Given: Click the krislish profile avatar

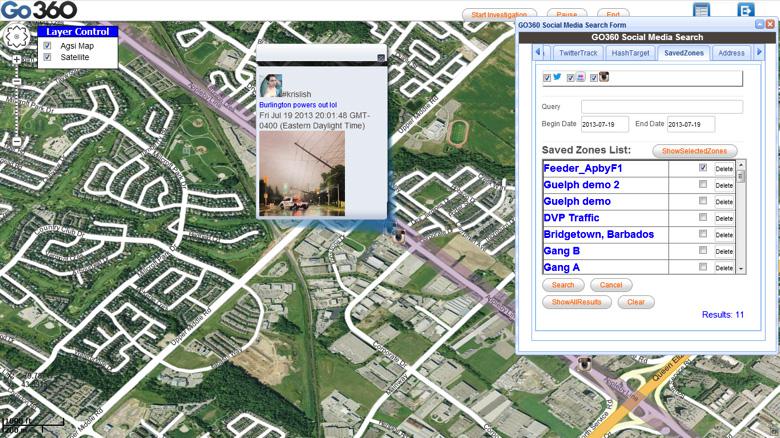Looking at the screenshot, I should [x=271, y=86].
